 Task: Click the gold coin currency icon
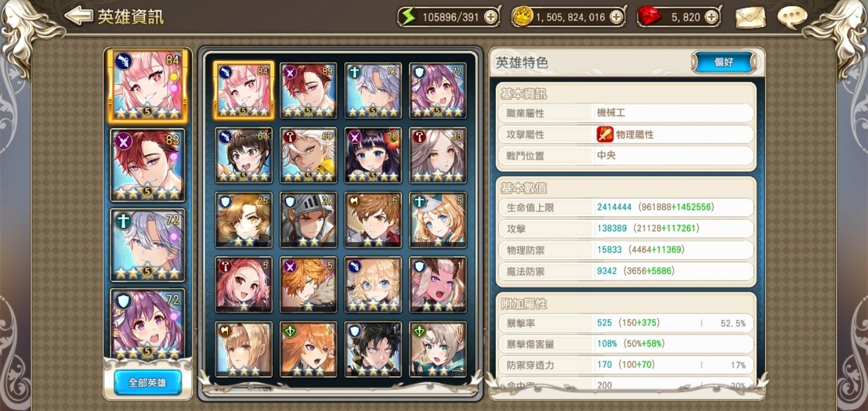pyautogui.click(x=523, y=17)
